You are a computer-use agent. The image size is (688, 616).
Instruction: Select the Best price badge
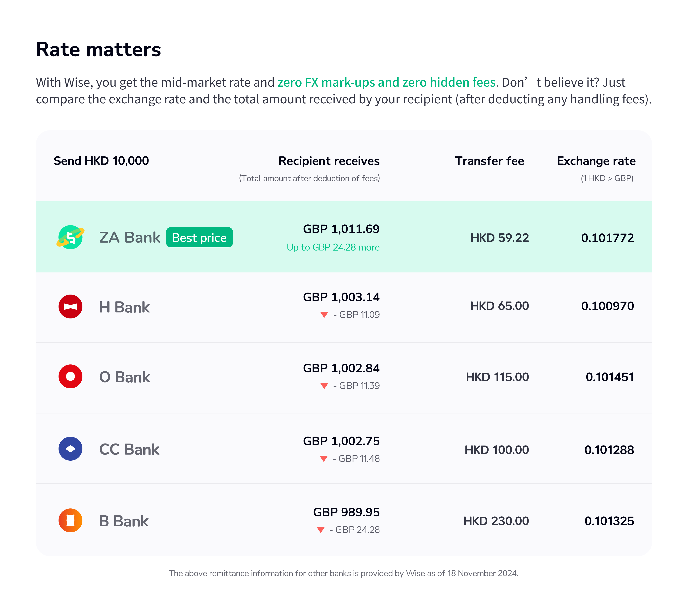[199, 238]
